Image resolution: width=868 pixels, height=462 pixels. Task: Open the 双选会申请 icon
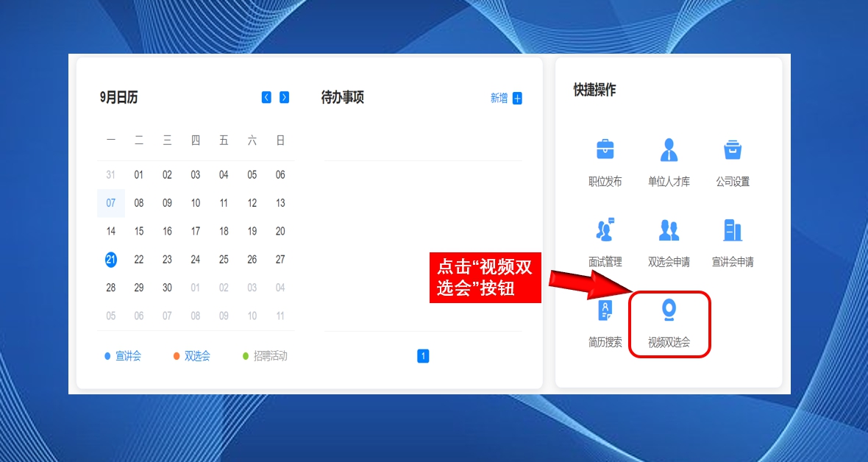tap(669, 230)
